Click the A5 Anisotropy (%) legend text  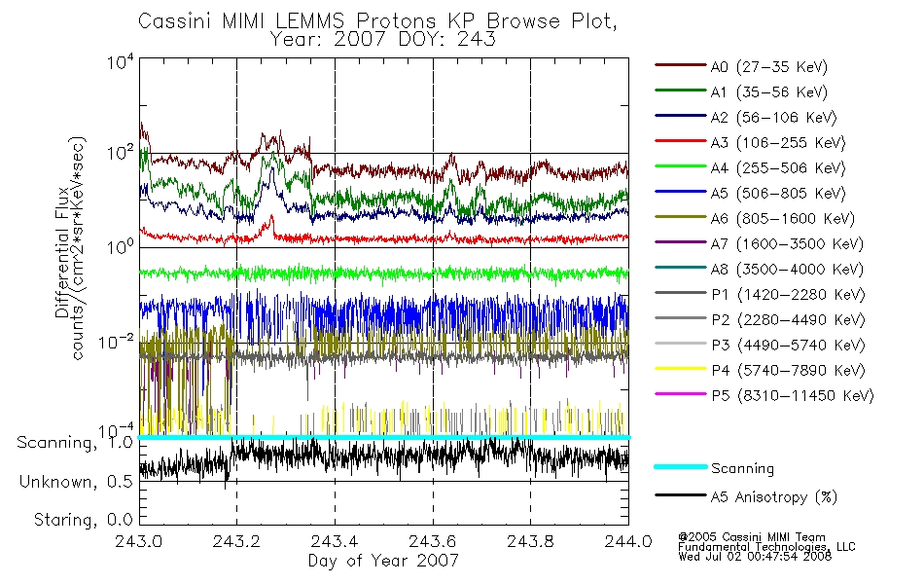pos(774,497)
